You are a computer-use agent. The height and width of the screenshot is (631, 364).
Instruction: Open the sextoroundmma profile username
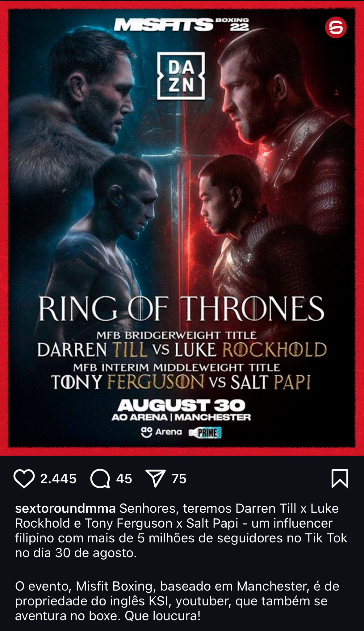65,508
